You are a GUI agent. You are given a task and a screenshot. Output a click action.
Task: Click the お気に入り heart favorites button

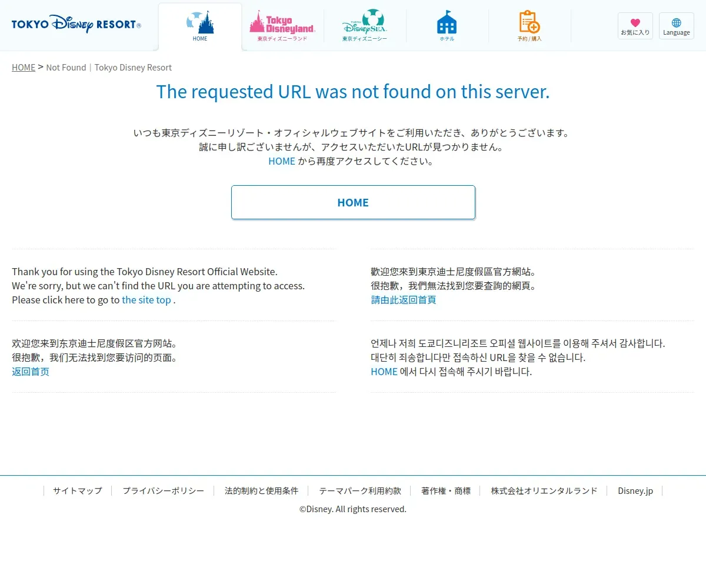pos(635,26)
